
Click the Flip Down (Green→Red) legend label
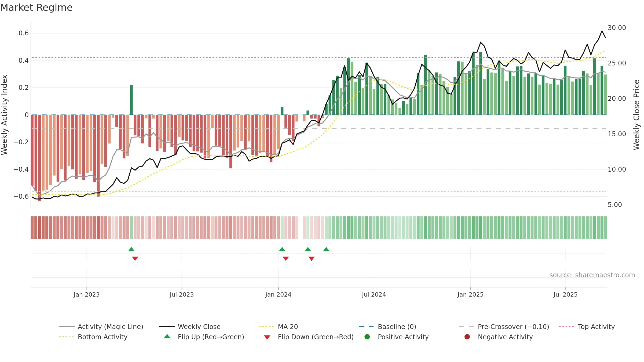pos(316,337)
